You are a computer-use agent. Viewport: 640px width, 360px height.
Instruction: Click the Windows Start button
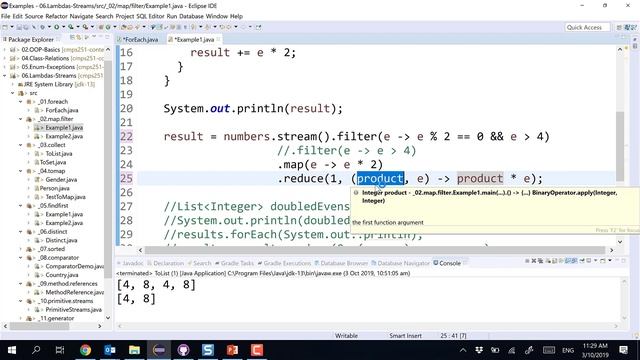pyautogui.click(x=11, y=350)
